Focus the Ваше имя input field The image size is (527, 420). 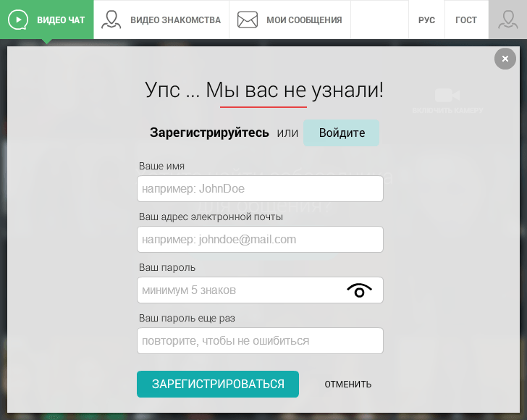coord(260,189)
